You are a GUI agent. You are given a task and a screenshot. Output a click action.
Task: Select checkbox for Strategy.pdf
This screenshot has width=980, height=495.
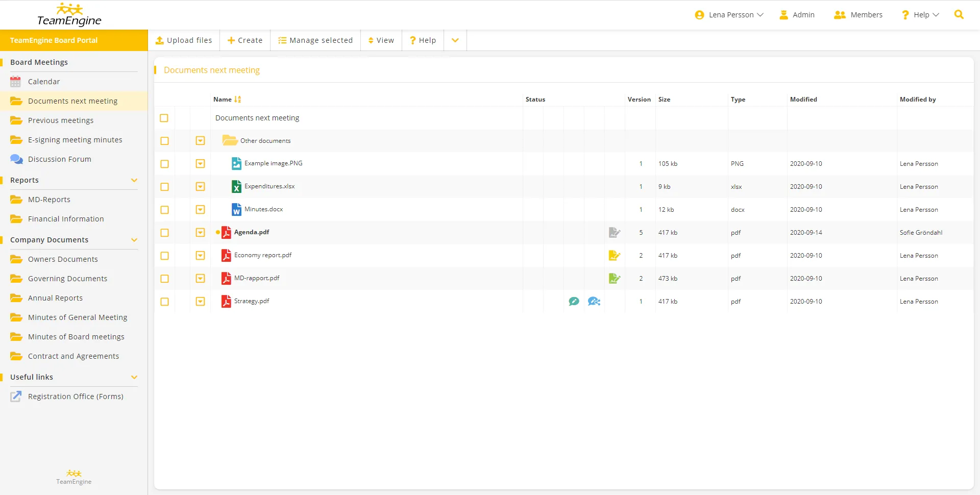pyautogui.click(x=164, y=302)
